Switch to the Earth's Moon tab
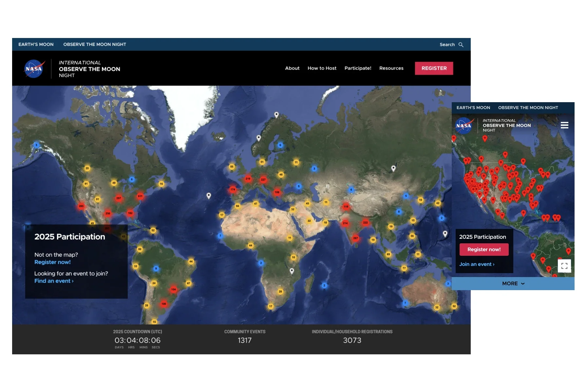Viewport: 588px width, 392px height. (36, 44)
